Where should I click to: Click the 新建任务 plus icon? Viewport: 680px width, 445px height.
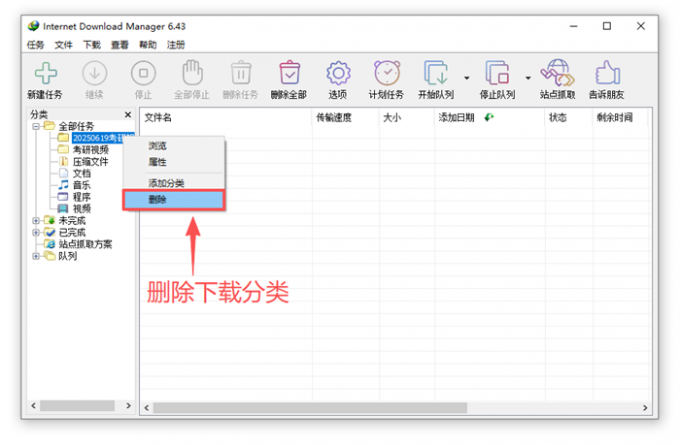tap(46, 73)
